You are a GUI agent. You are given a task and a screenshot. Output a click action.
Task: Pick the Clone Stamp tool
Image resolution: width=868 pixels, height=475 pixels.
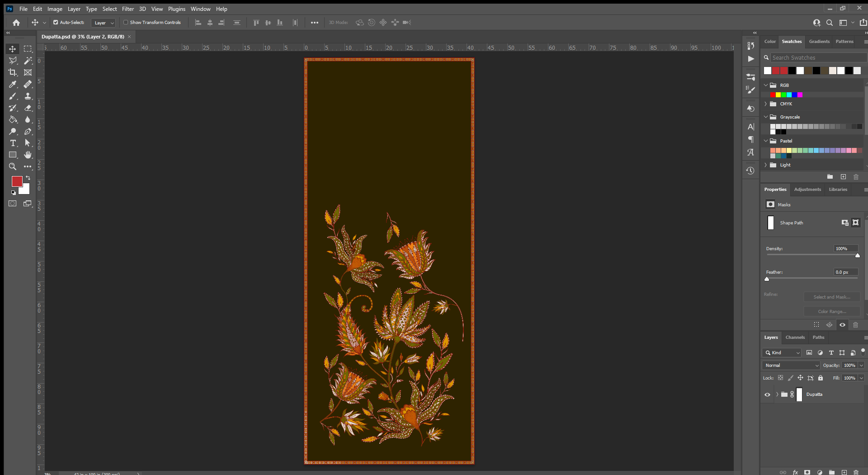coord(28,96)
